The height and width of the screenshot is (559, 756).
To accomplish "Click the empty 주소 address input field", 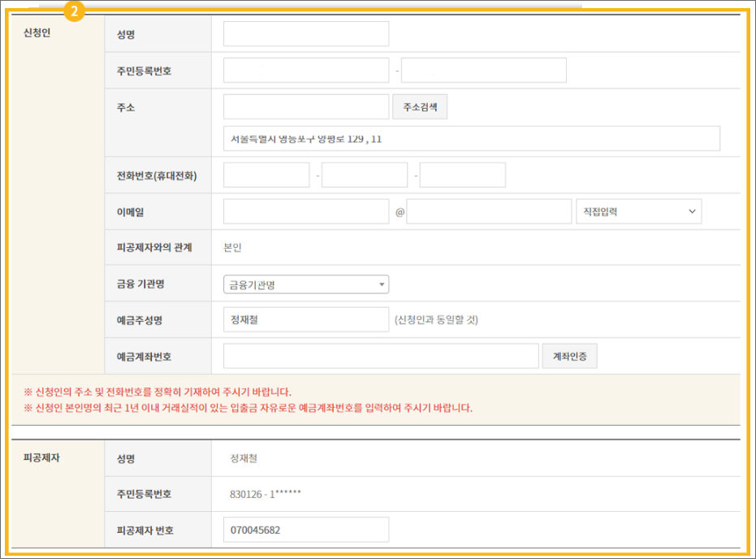I will [x=305, y=106].
